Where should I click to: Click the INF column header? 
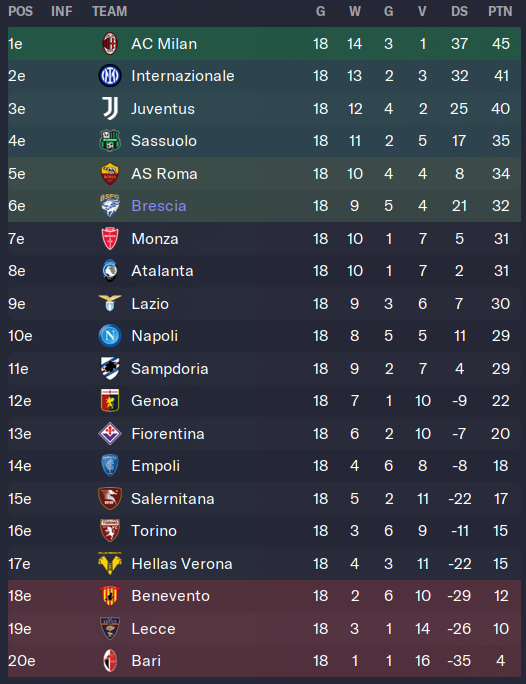[x=61, y=11]
